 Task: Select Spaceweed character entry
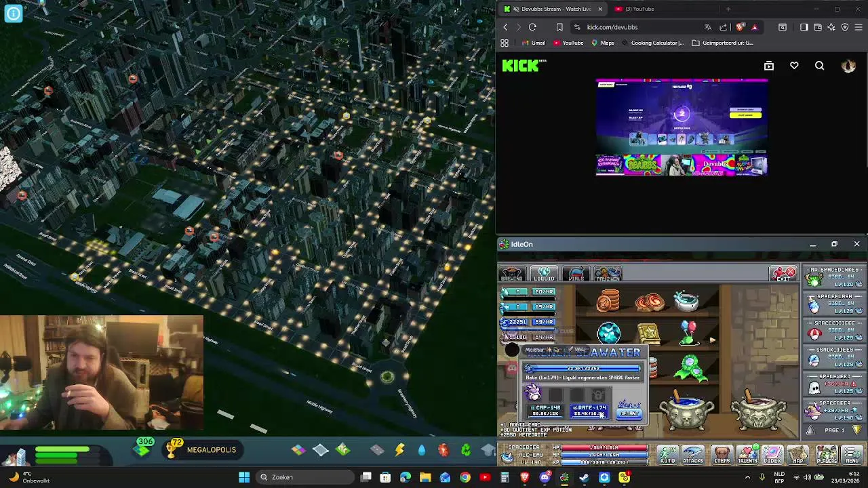click(x=833, y=384)
